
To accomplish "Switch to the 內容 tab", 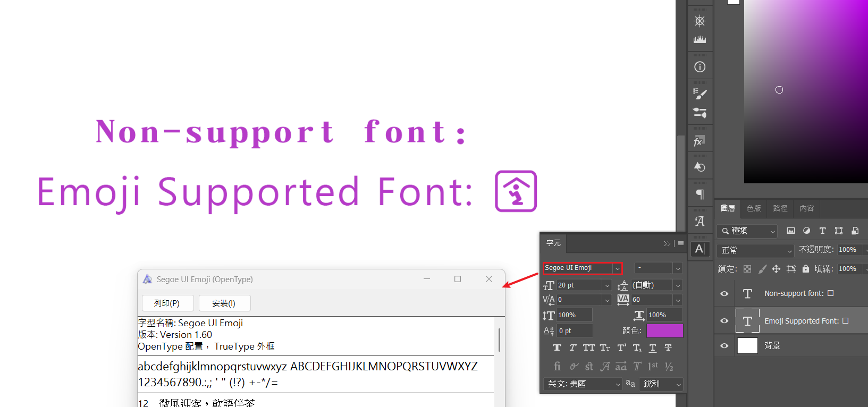I will pyautogui.click(x=806, y=208).
